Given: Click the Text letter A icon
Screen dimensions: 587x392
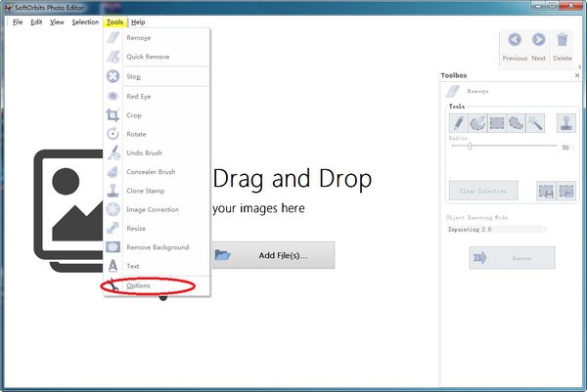Looking at the screenshot, I should pos(113,266).
